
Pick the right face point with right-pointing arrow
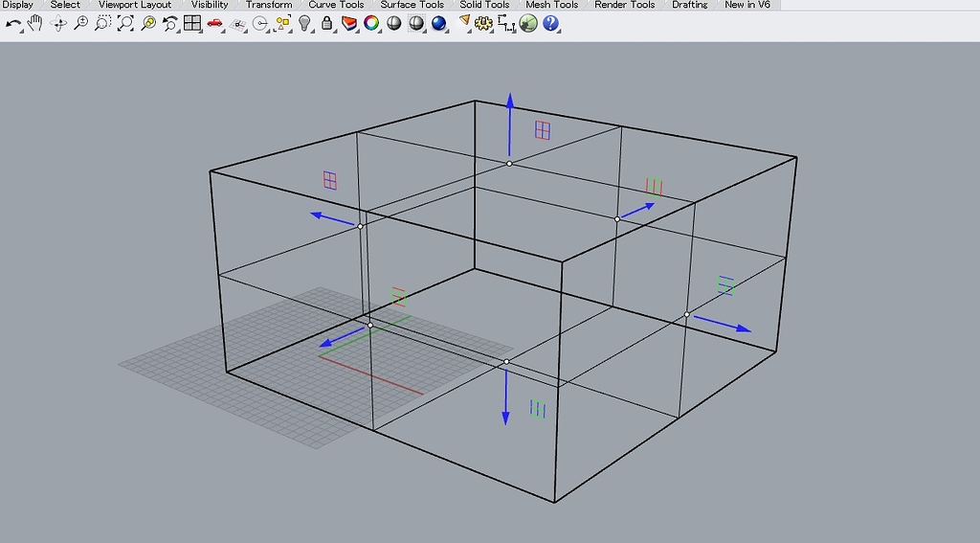pyautogui.click(x=686, y=315)
